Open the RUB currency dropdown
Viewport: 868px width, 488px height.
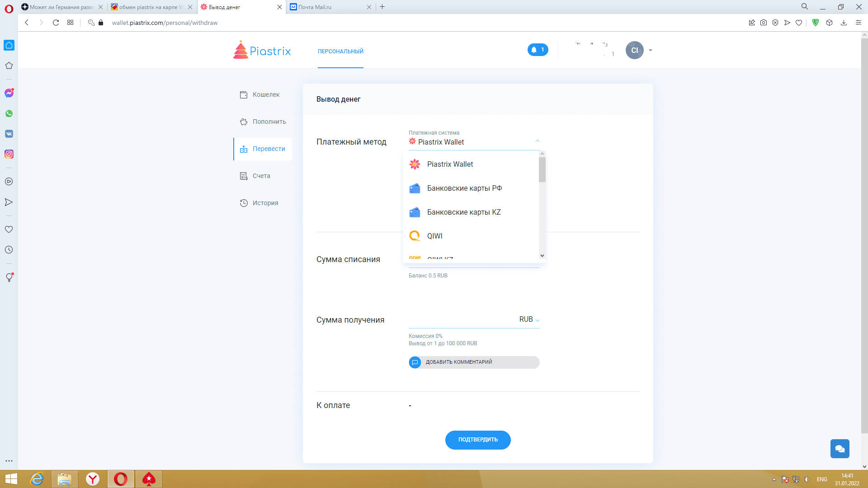[529, 319]
